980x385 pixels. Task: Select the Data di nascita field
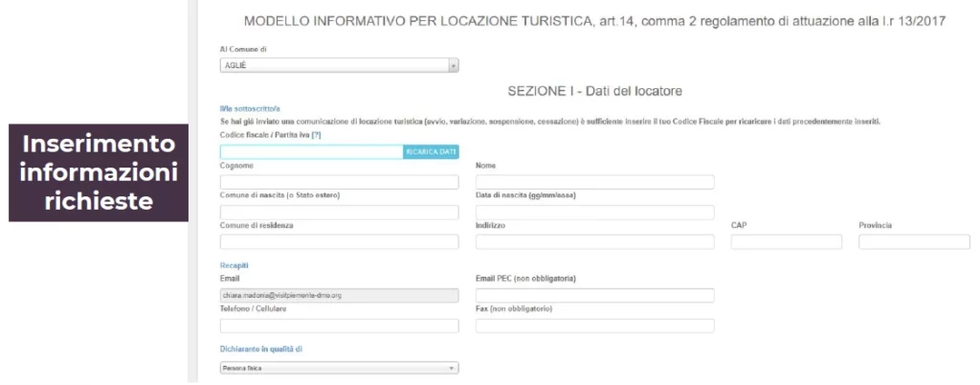pos(595,212)
